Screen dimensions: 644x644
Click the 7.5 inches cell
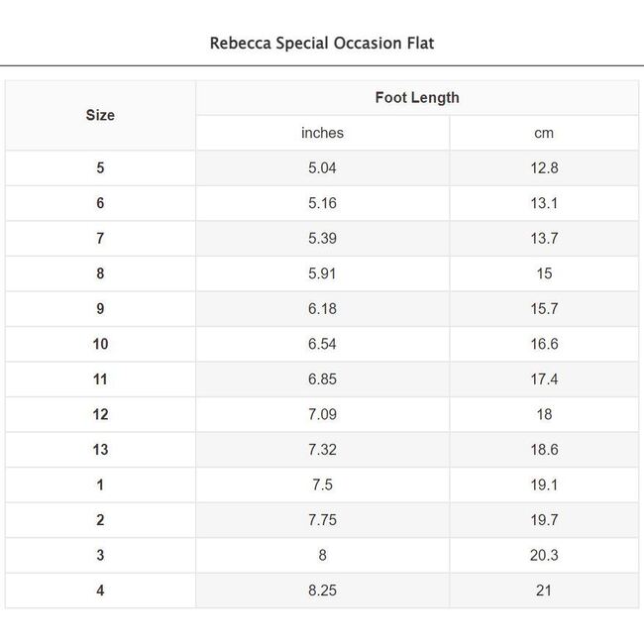pyautogui.click(x=322, y=484)
